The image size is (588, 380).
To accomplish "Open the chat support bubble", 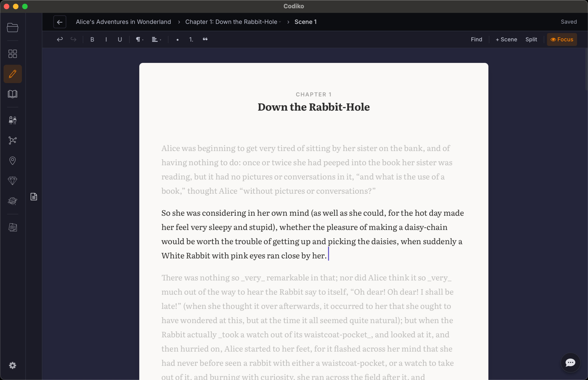I will pyautogui.click(x=571, y=363).
